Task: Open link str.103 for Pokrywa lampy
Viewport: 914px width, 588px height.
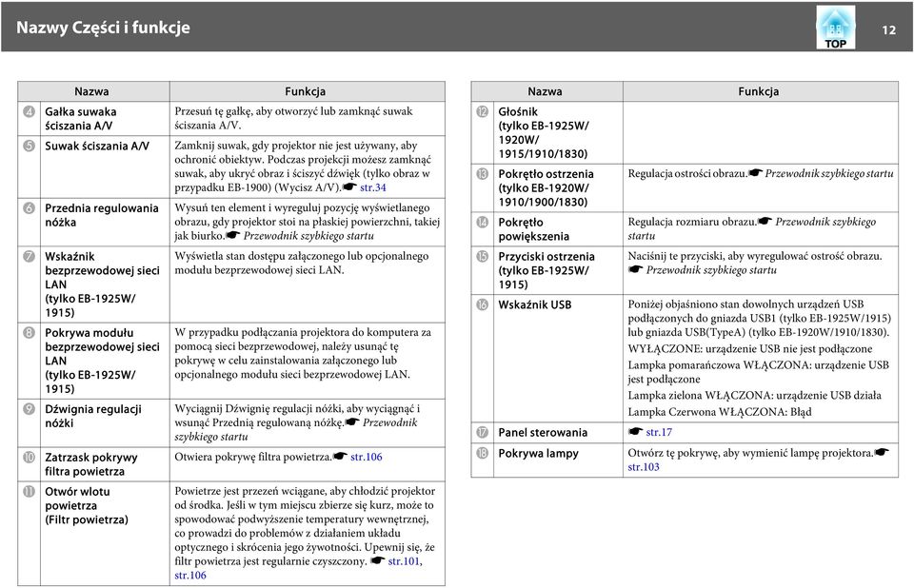Action: (644, 467)
